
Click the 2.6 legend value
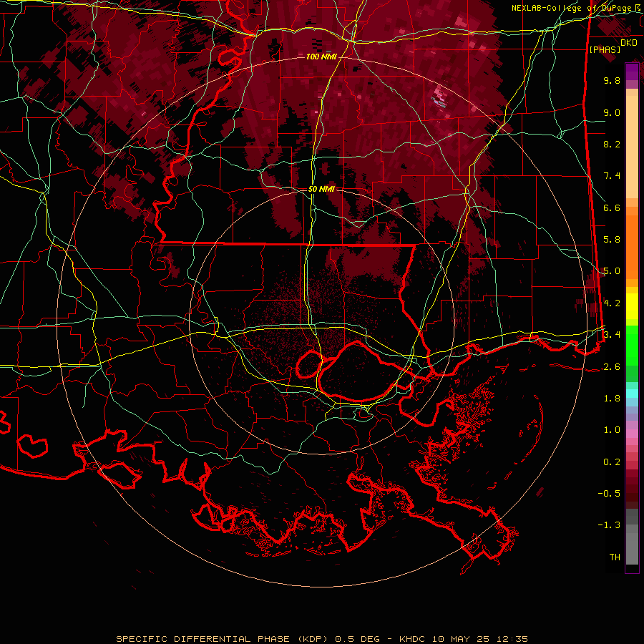point(612,367)
